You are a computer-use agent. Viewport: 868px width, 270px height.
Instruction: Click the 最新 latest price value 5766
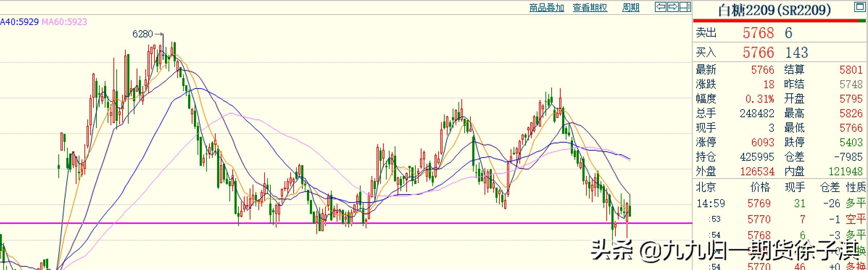tap(763, 70)
